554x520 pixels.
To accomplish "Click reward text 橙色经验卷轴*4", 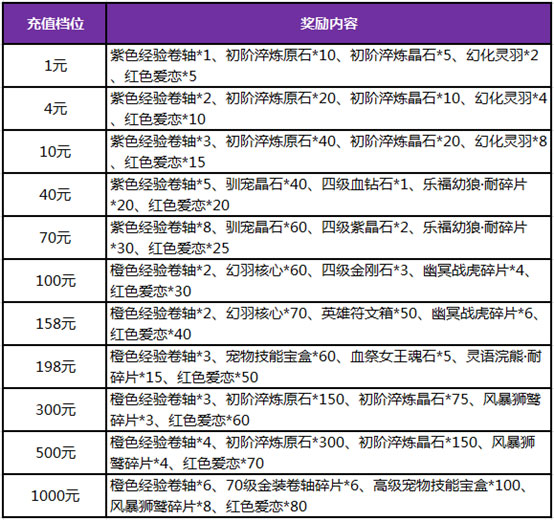I will click(x=161, y=442).
